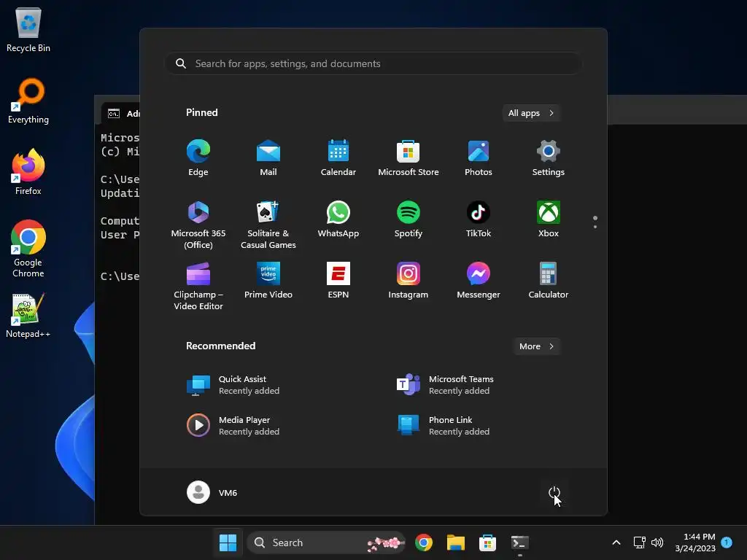Screen dimensions: 747x560
Task: Click the taskbar Search box
Action: 326,542
